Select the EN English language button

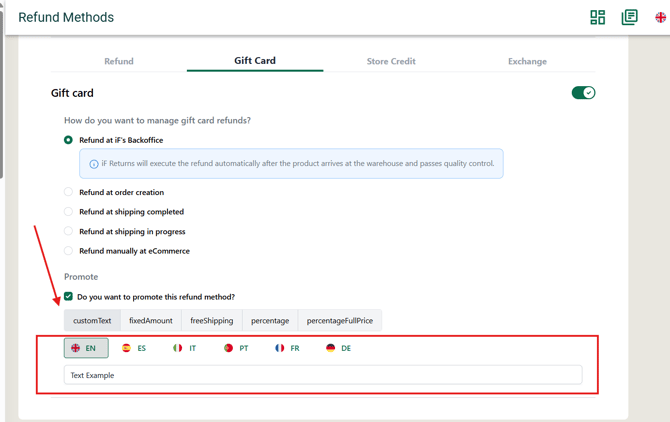(x=86, y=348)
